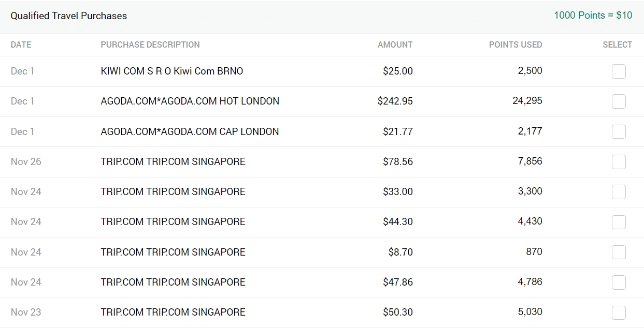
Task: Click the 24,295 points used value
Action: coord(527,101)
